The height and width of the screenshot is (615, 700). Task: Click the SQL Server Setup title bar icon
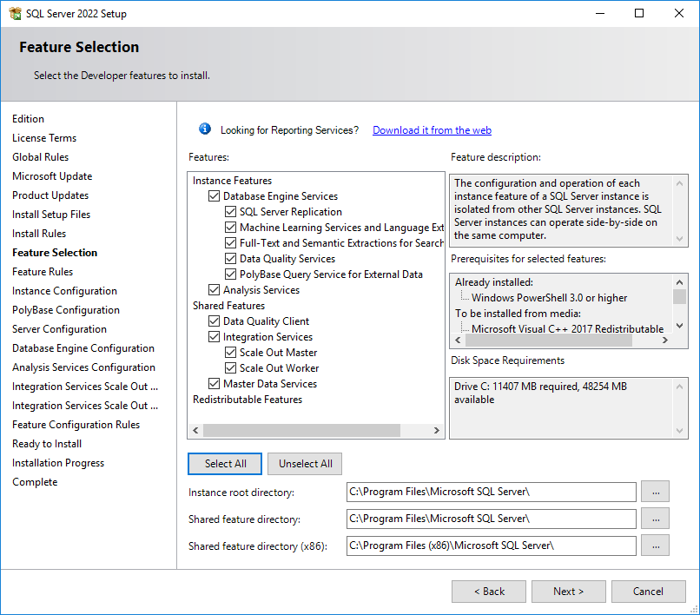click(15, 13)
